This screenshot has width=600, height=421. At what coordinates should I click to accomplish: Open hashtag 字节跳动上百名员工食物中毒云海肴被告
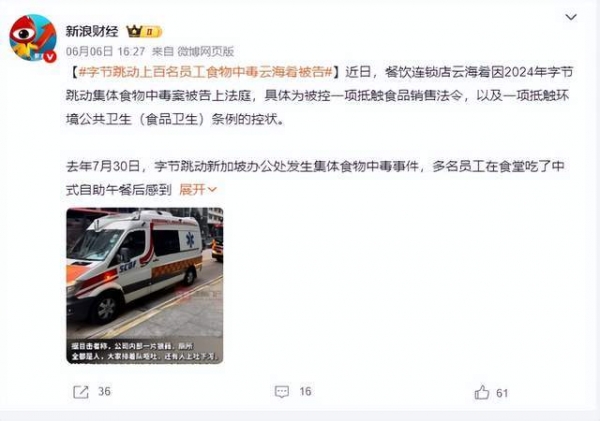205,72
